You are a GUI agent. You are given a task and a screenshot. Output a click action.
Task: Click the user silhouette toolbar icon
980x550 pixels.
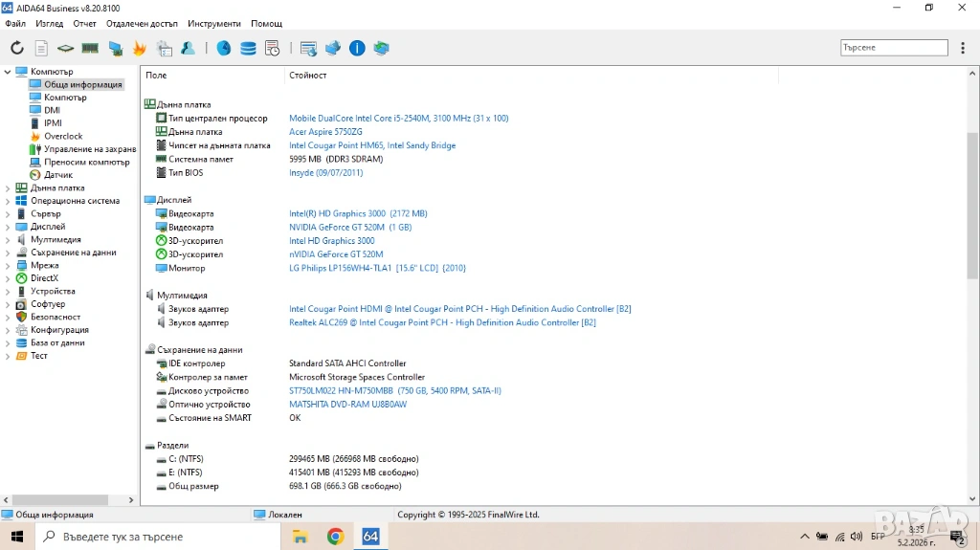(189, 48)
